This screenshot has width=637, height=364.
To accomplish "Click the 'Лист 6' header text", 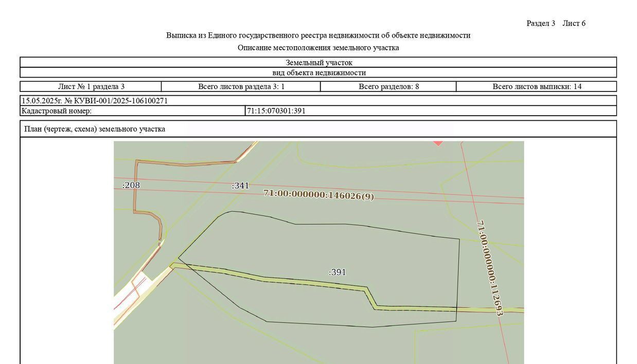I will pyautogui.click(x=574, y=23).
